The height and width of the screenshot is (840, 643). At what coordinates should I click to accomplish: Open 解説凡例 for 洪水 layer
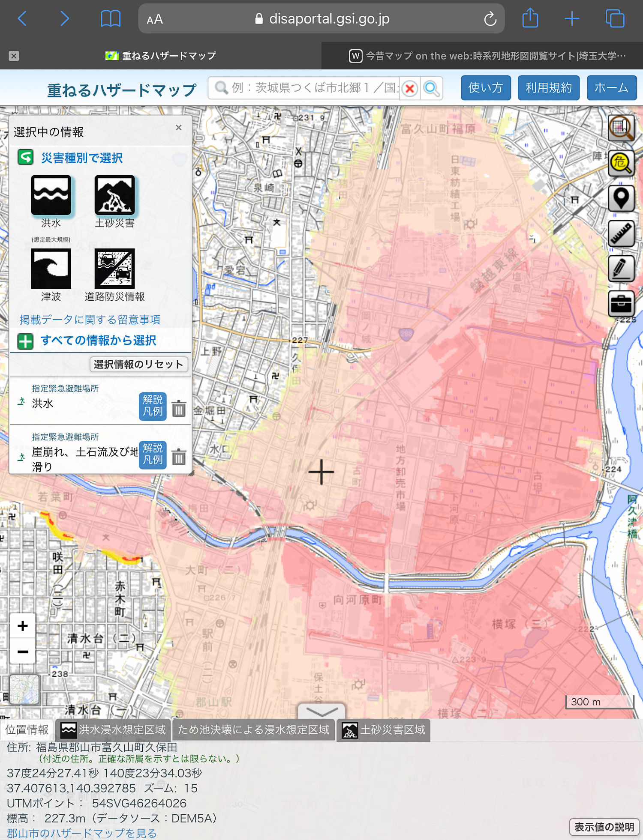click(153, 406)
